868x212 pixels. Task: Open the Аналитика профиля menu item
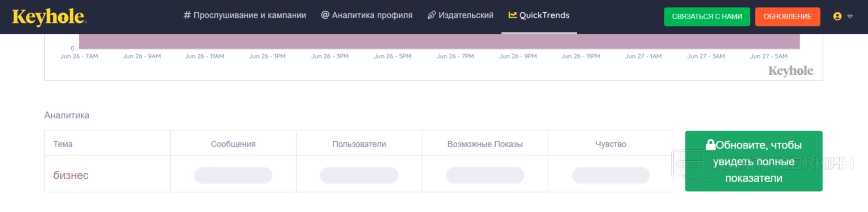coord(372,15)
